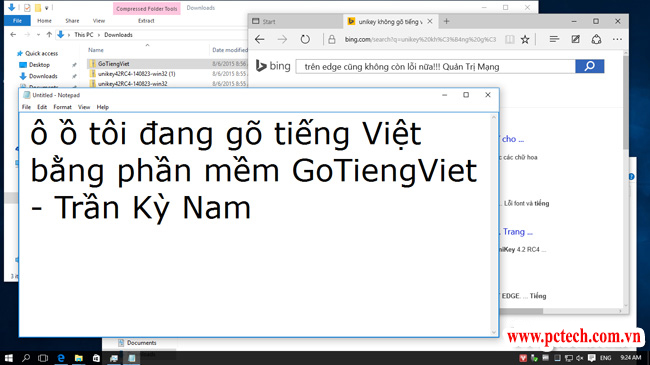Sort by Name column header

[x=96, y=50]
